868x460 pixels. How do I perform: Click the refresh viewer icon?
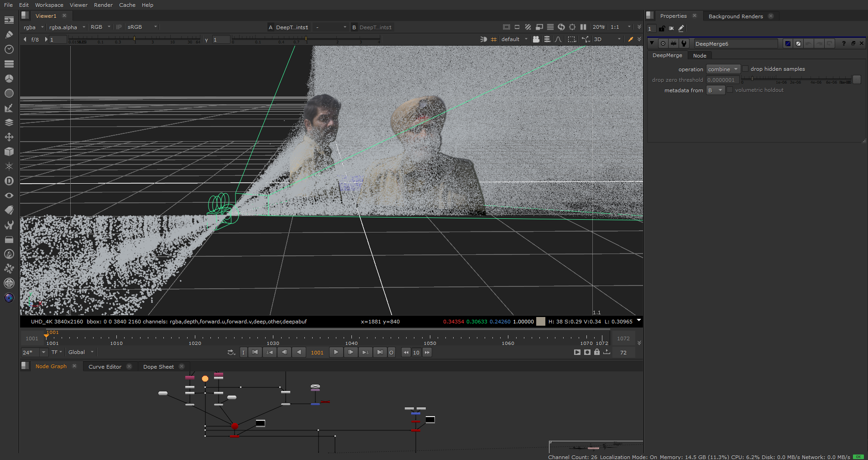[561, 27]
